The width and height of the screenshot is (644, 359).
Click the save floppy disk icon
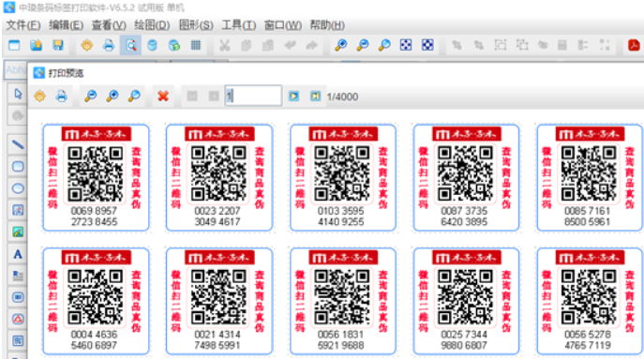[x=58, y=45]
